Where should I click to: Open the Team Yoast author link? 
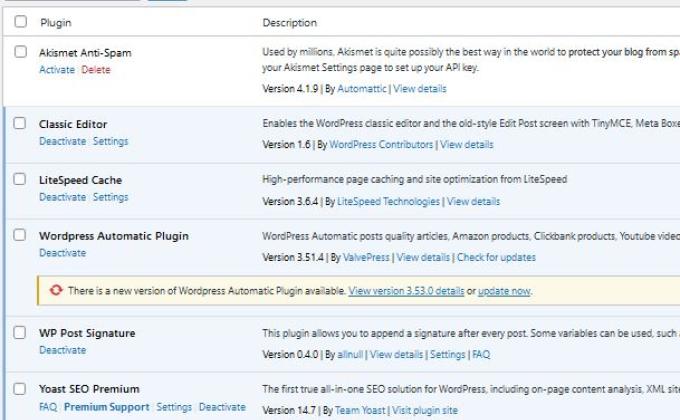360,410
